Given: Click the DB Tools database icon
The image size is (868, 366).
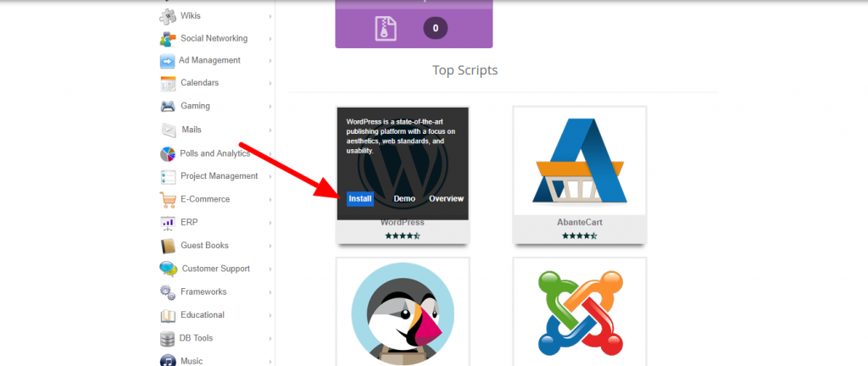Looking at the screenshot, I should pyautogui.click(x=167, y=338).
